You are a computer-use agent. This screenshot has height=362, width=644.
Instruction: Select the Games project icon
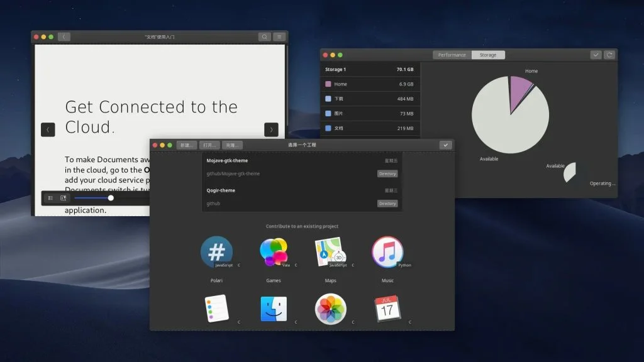[x=274, y=251]
